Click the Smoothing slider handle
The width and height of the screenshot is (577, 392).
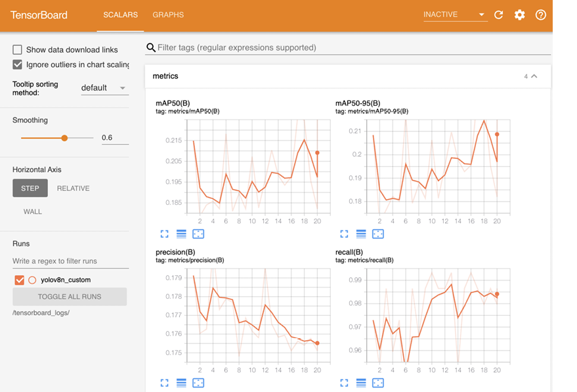coord(64,138)
